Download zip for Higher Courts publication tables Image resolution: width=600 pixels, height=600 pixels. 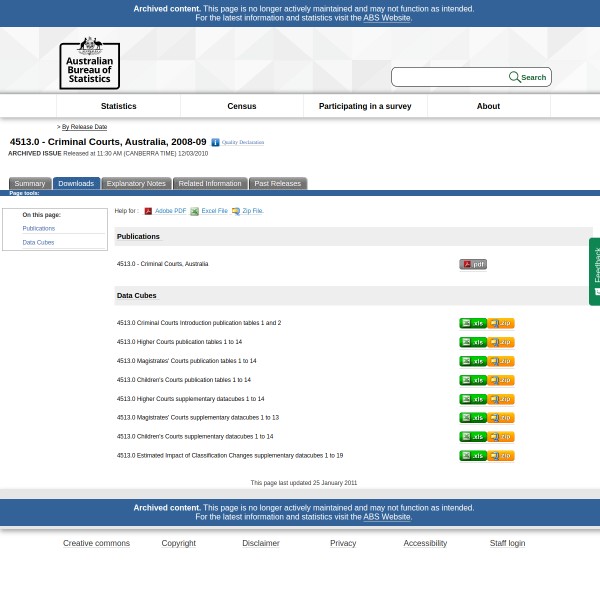coord(501,342)
